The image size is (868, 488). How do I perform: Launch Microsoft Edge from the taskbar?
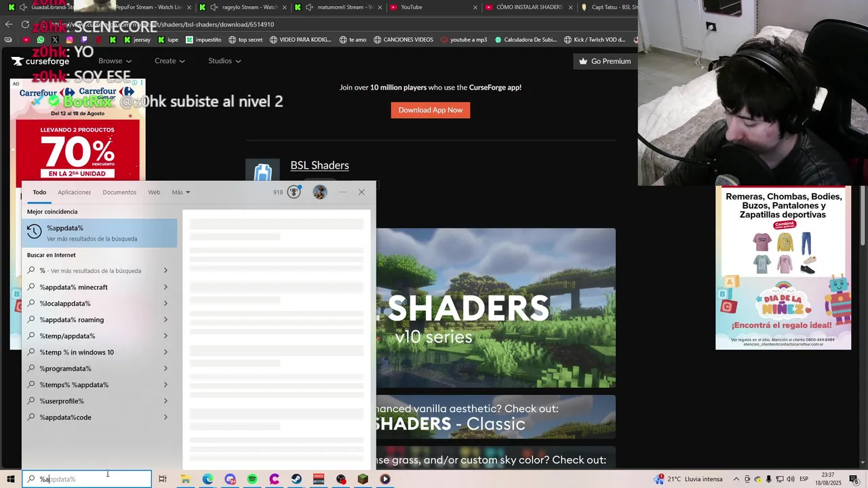[208, 479]
